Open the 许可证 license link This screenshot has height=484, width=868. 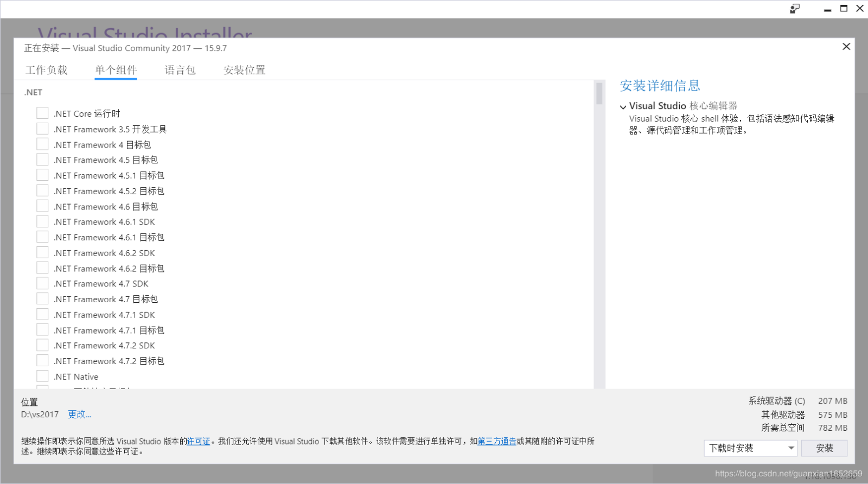coord(199,441)
